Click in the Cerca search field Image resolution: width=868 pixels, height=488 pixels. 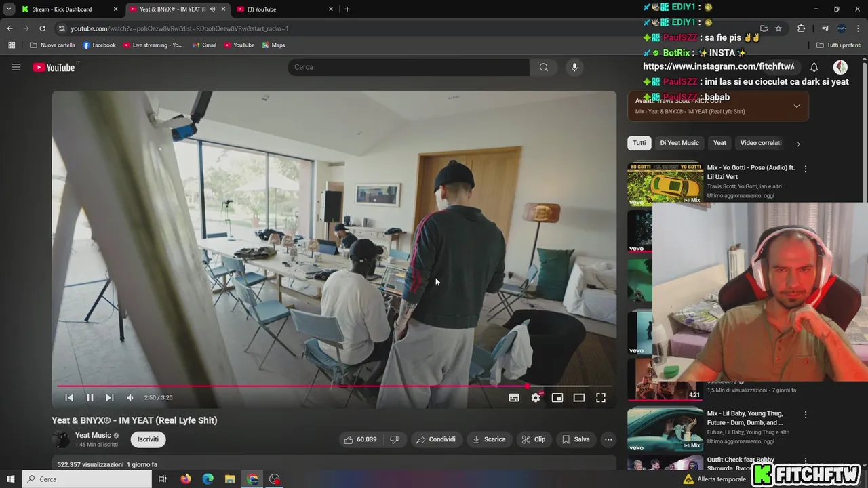408,67
